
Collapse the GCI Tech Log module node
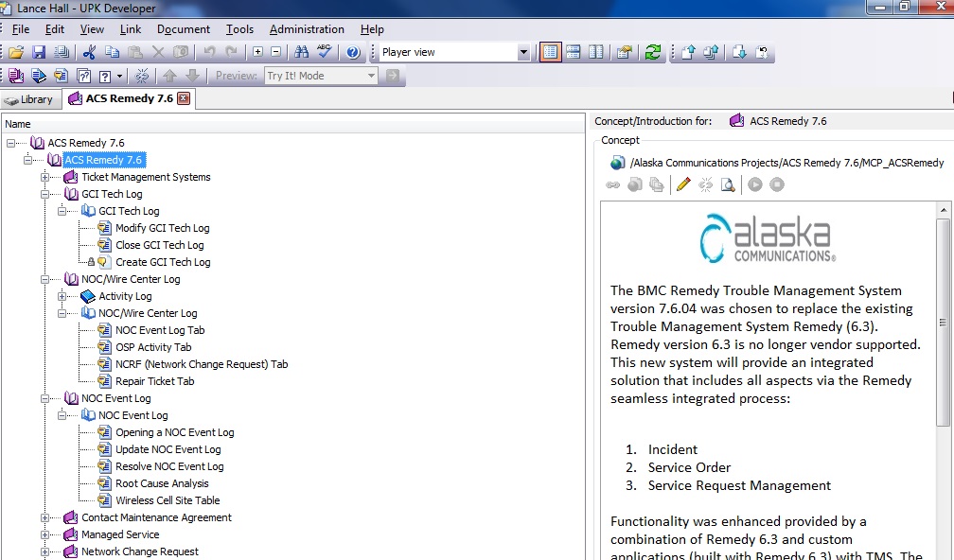45,194
